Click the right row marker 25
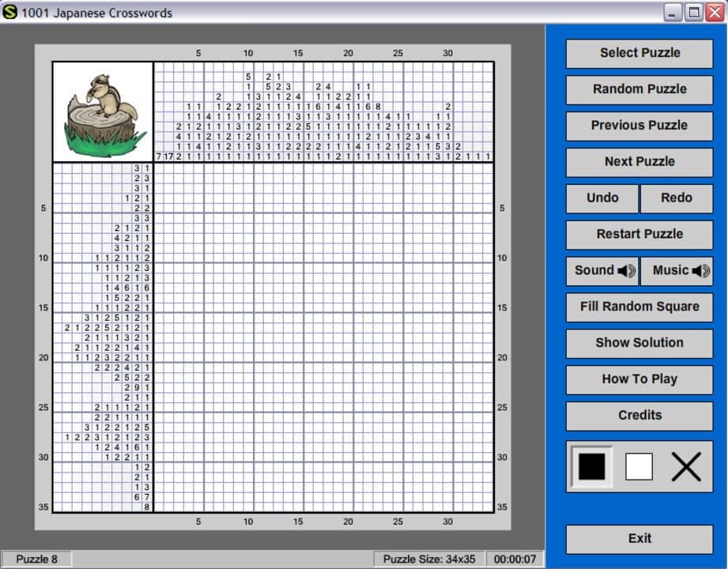 (x=502, y=408)
